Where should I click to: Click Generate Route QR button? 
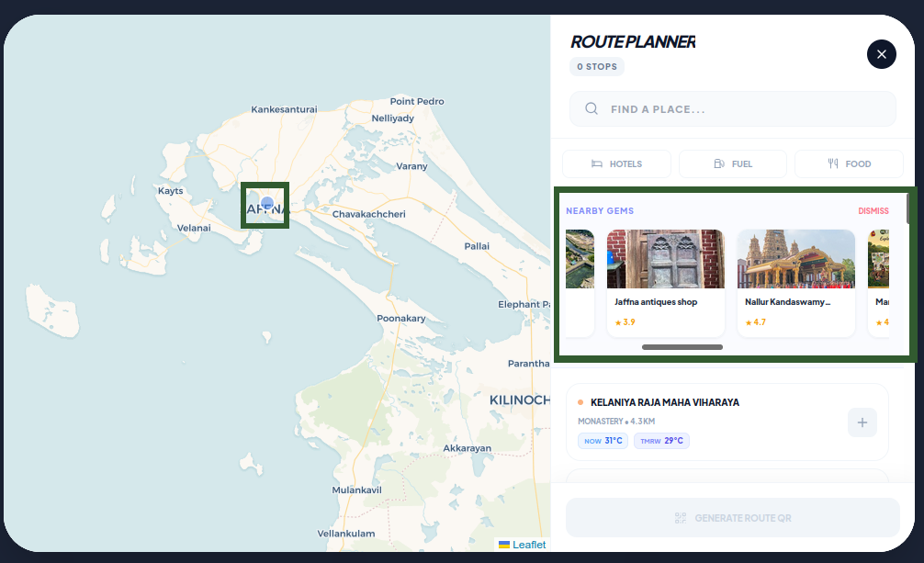732,518
